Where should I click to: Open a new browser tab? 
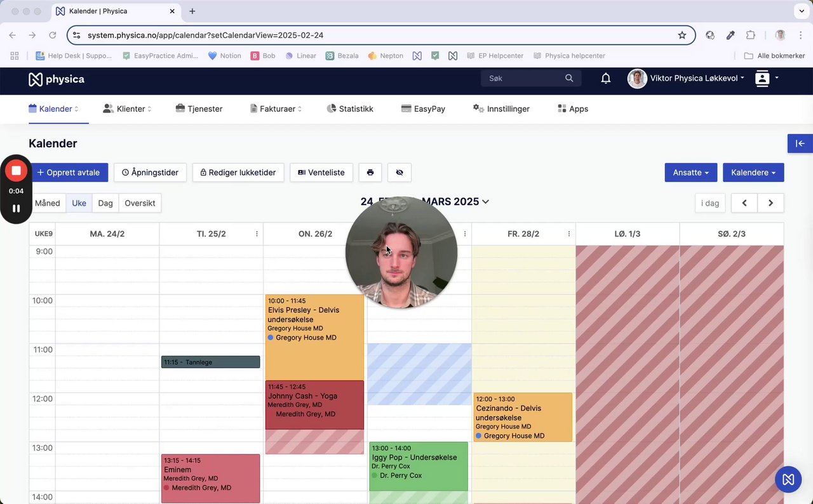tap(192, 11)
